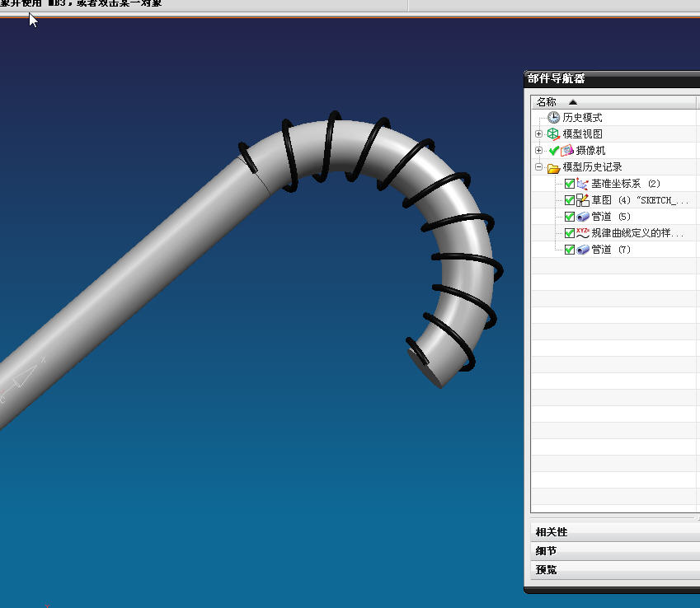Select the 草图 (4) SKETCH feature

pyautogui.click(x=640, y=200)
